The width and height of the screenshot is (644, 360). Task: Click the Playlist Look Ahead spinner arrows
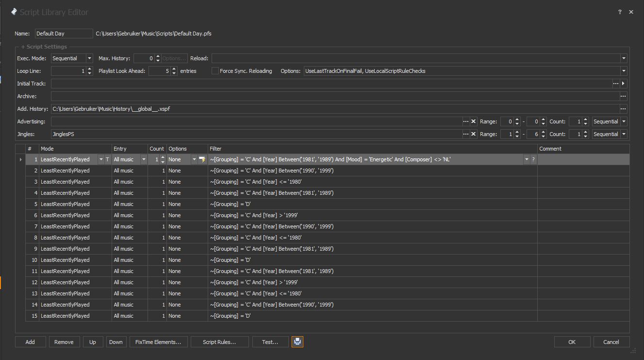tap(174, 71)
